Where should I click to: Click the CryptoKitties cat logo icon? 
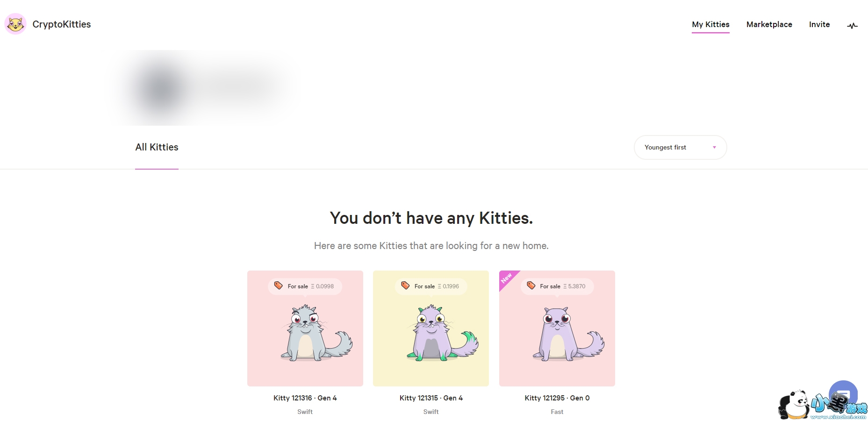tap(15, 24)
